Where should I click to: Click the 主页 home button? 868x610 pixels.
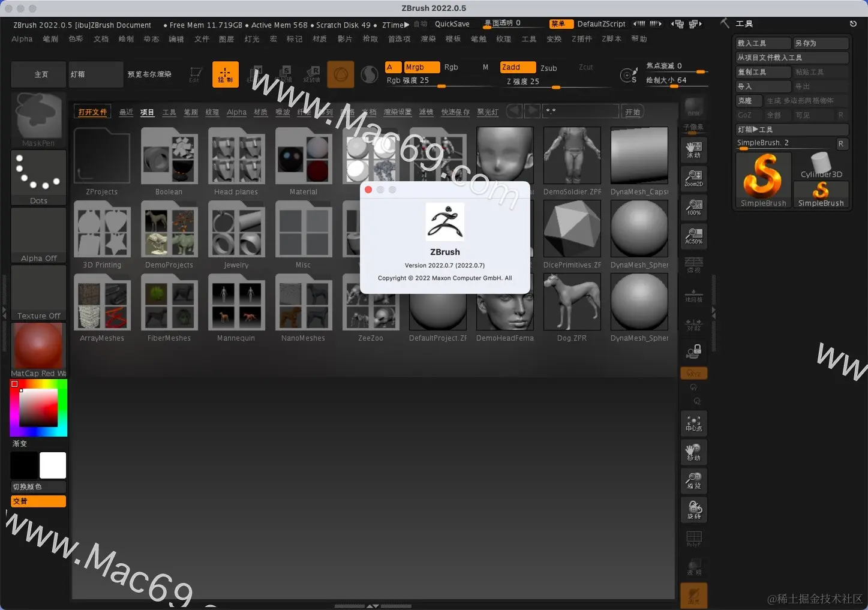[x=38, y=74]
